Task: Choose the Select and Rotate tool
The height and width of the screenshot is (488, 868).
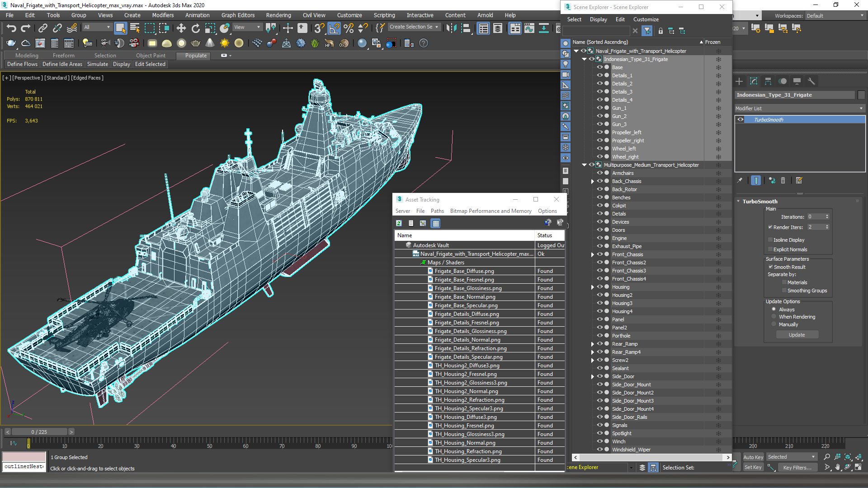Action: tap(196, 28)
